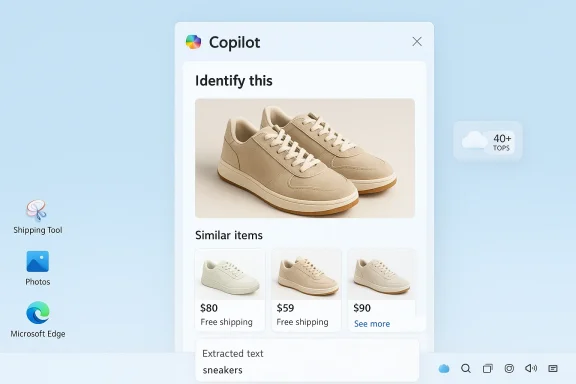The image size is (576, 384).
Task: Click the large beige sneakers image
Action: point(305,158)
